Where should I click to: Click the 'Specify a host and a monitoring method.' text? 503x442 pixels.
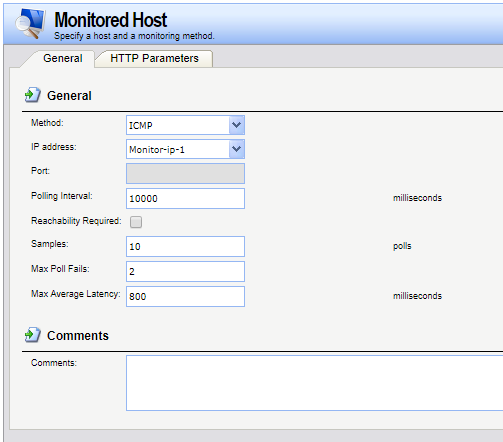coord(134,36)
